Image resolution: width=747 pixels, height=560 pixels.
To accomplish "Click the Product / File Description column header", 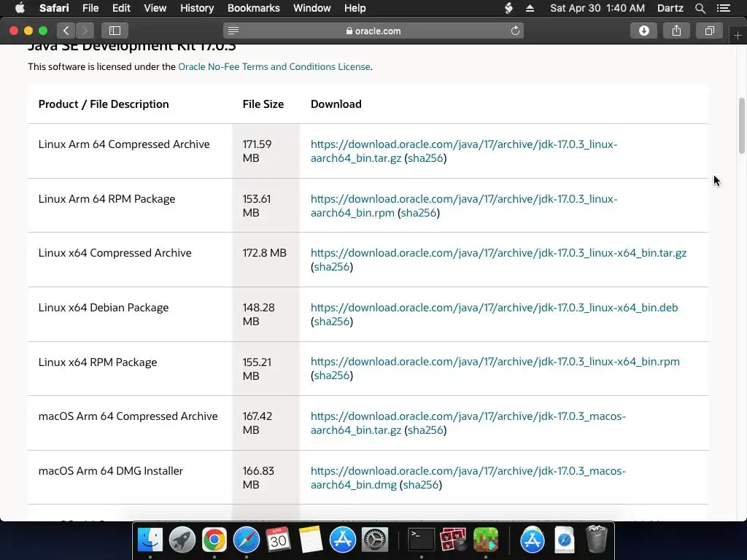I will (104, 104).
